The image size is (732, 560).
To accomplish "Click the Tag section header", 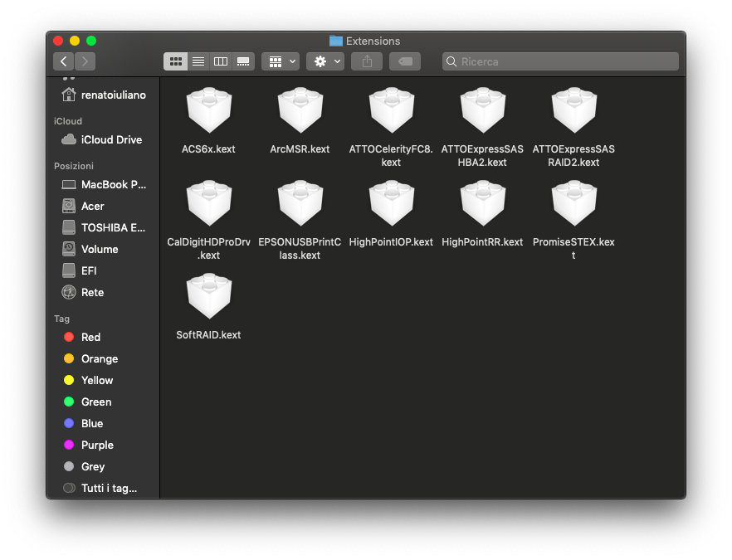I will 61,319.
